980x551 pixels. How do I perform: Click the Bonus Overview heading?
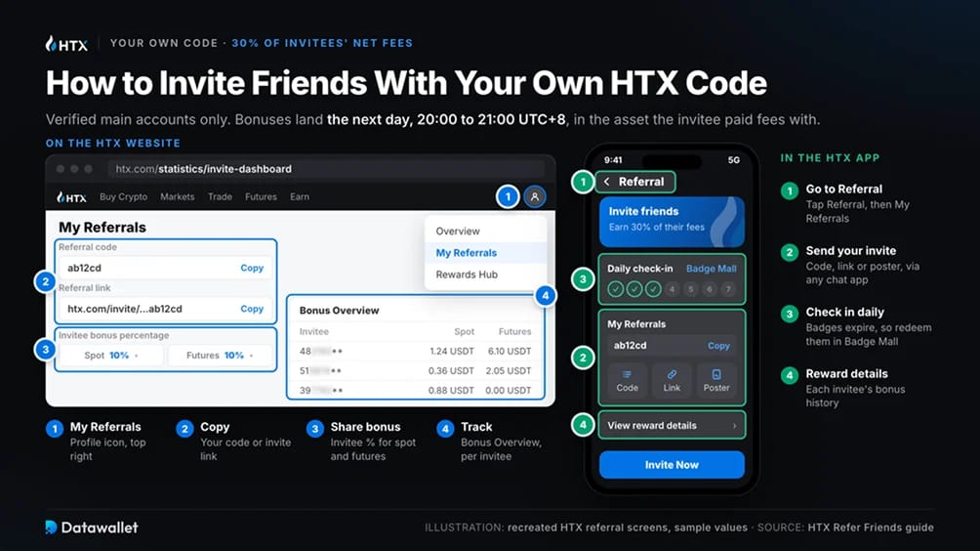[339, 311]
